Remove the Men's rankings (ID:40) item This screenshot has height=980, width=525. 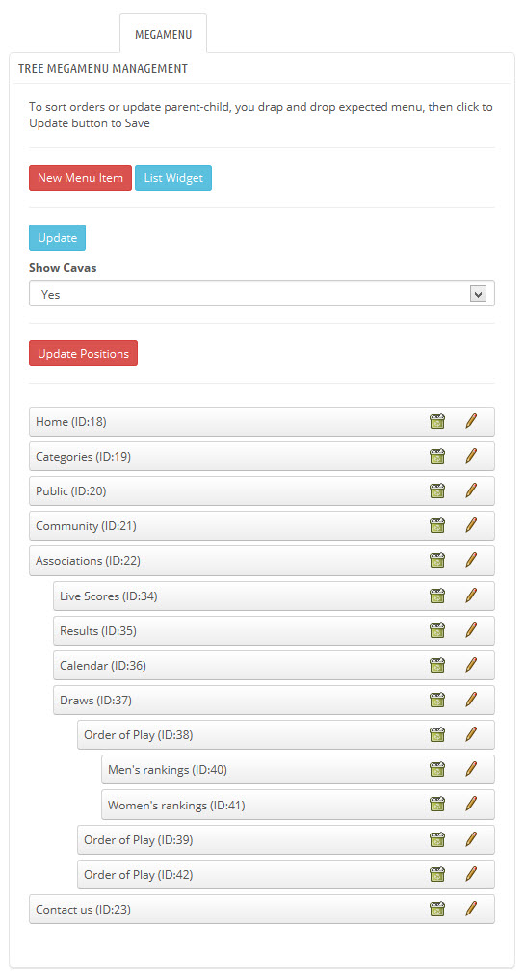(x=437, y=769)
